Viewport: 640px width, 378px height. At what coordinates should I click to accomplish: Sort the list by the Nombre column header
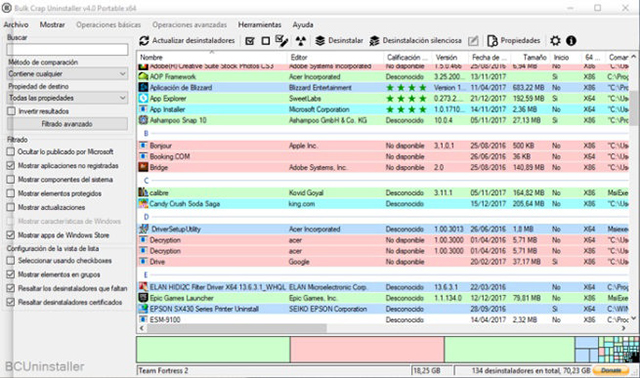click(x=212, y=58)
